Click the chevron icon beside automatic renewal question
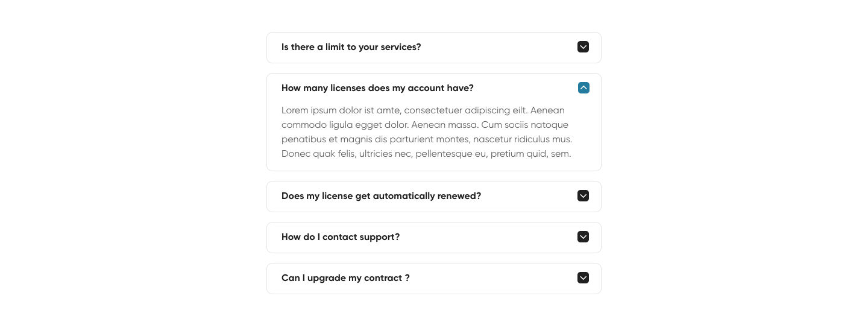 click(583, 196)
